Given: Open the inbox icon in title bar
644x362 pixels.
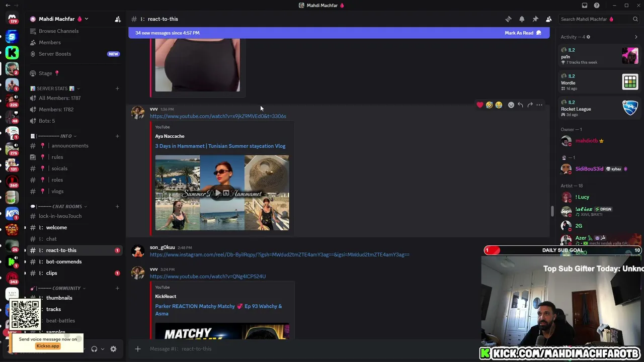Looking at the screenshot, I should [585, 6].
